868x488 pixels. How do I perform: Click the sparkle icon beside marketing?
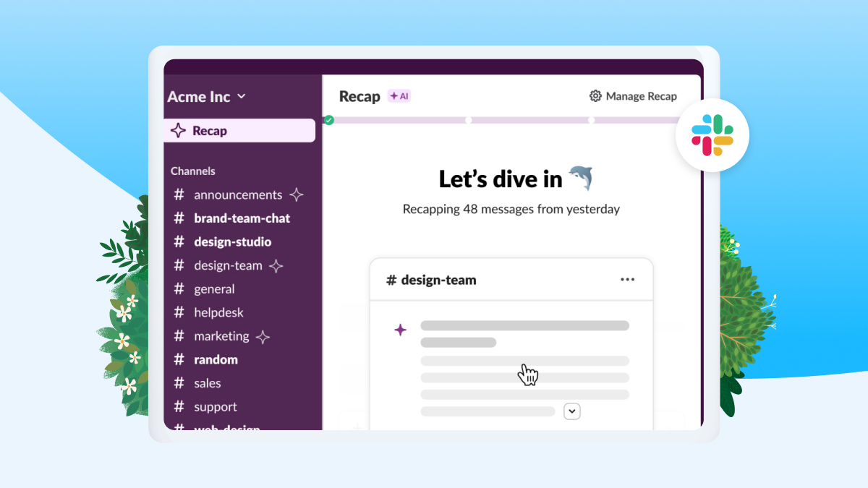click(263, 336)
